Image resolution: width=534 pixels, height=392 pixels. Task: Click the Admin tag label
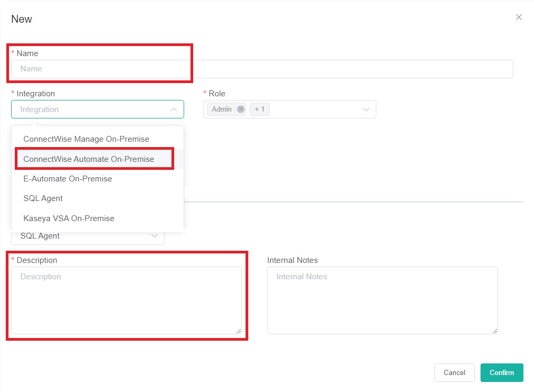click(x=222, y=110)
